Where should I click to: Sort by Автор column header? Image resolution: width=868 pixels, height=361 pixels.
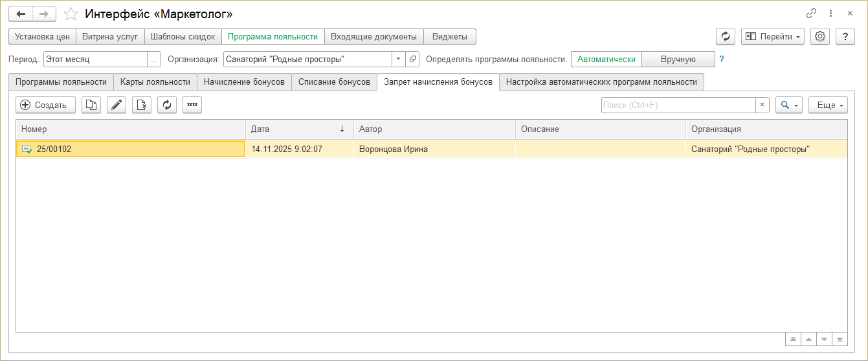(434, 129)
